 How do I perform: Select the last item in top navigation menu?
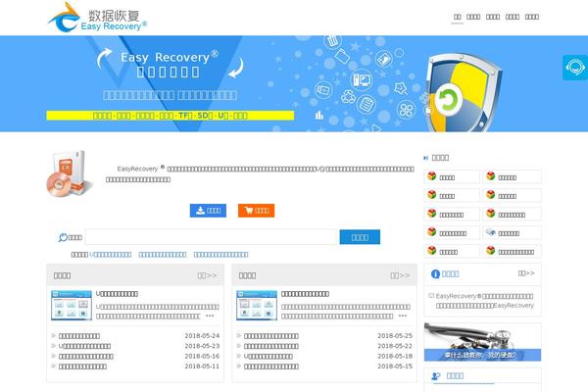[x=532, y=17]
